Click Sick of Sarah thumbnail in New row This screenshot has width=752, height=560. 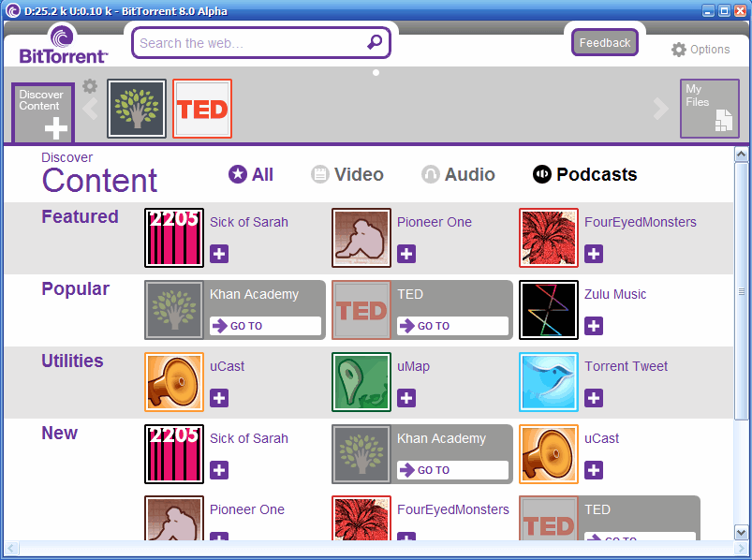tap(174, 454)
